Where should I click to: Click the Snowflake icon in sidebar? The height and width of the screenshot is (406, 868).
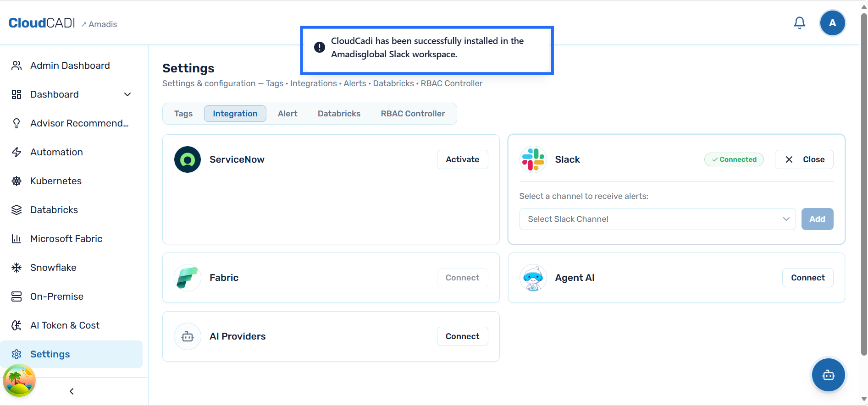[x=17, y=268]
